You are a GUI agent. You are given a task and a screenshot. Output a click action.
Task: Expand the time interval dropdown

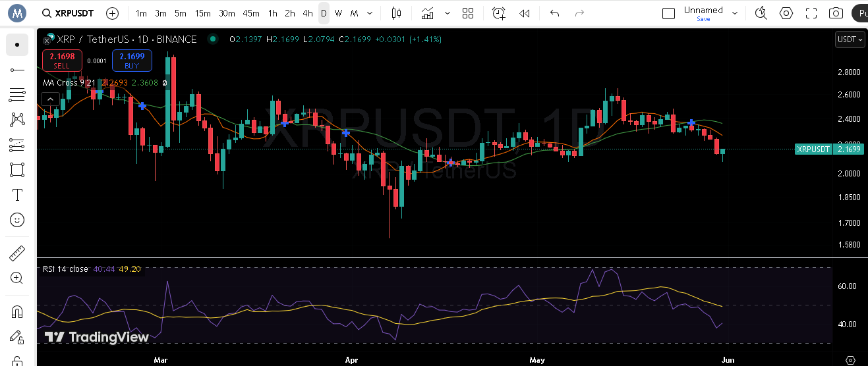pos(370,13)
